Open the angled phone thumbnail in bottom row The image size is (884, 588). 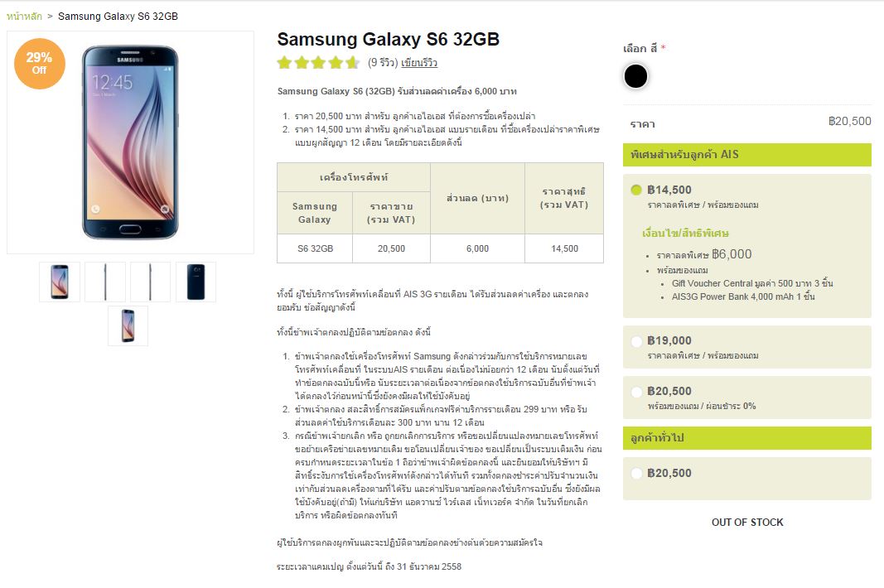click(x=128, y=325)
